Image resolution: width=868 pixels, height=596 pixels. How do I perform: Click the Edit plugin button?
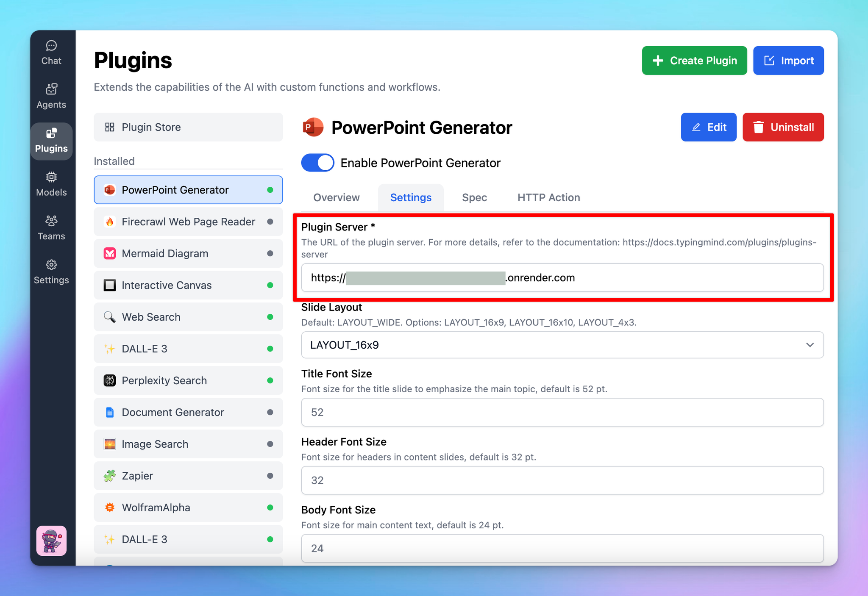point(708,127)
